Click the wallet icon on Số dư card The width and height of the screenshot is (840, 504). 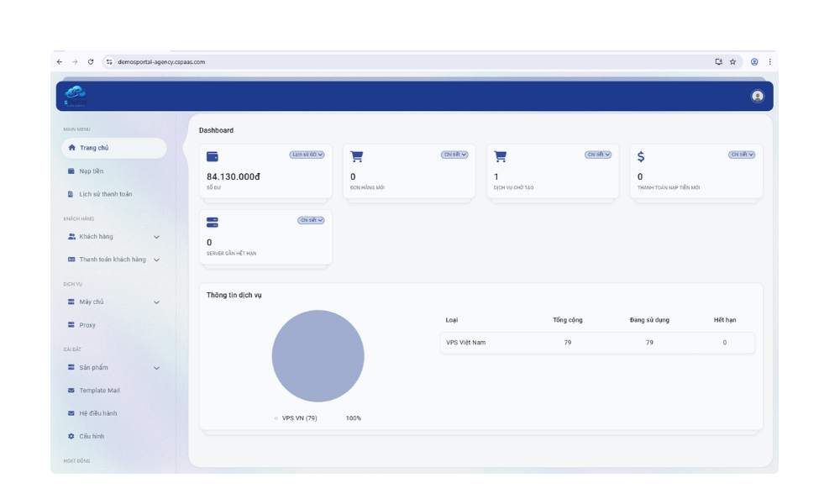[213, 156]
